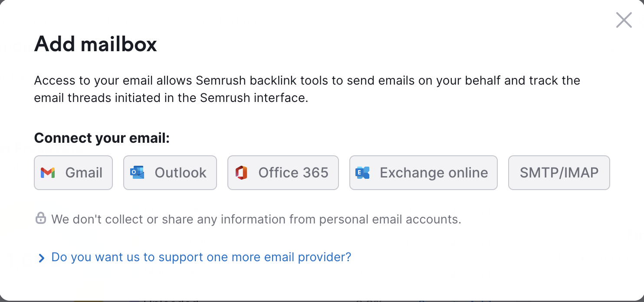Viewport: 644px width, 302px height.
Task: Click the personal email privacy notice text
Action: pyautogui.click(x=256, y=219)
